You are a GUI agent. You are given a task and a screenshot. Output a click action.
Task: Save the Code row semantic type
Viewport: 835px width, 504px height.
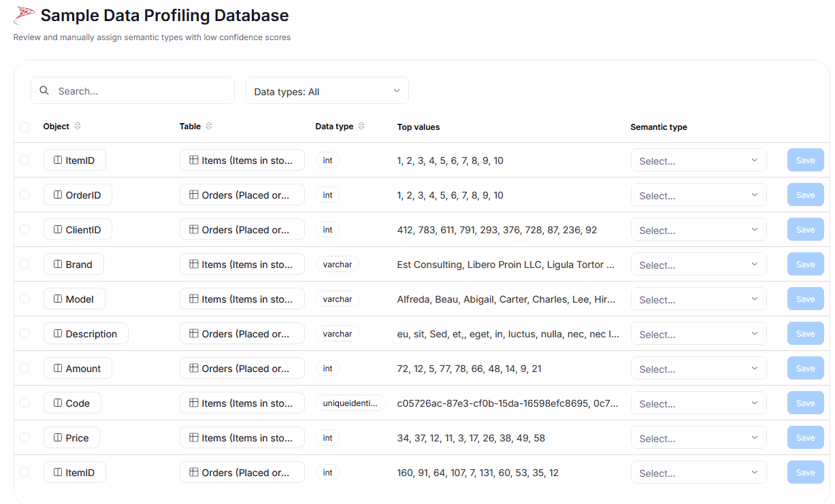click(805, 403)
